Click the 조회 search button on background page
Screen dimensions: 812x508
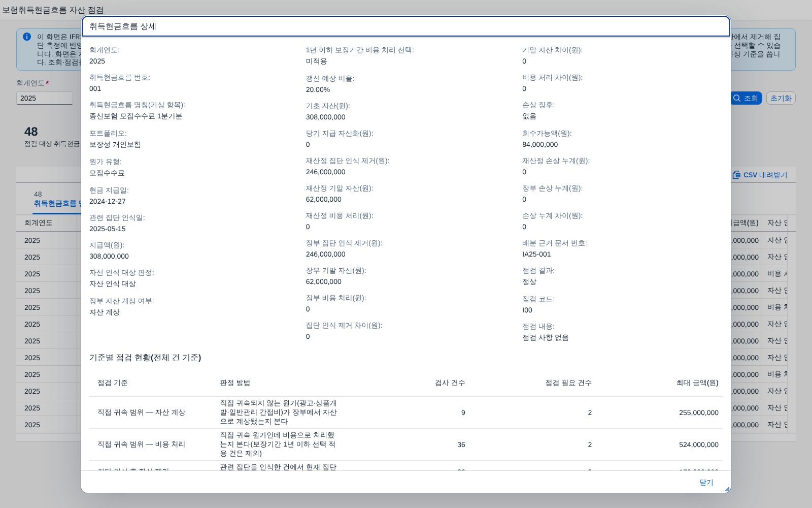746,98
